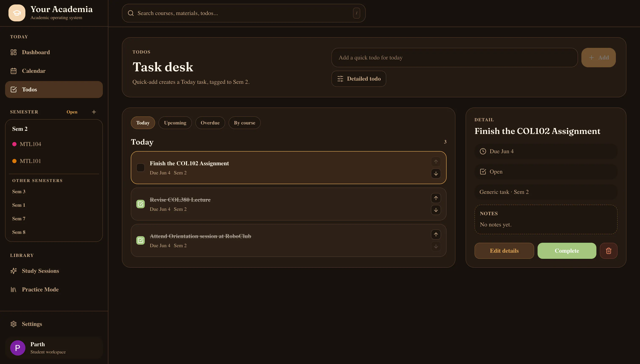Check the Finish the COL102 Assignment checkbox
640x364 pixels.
(x=141, y=167)
